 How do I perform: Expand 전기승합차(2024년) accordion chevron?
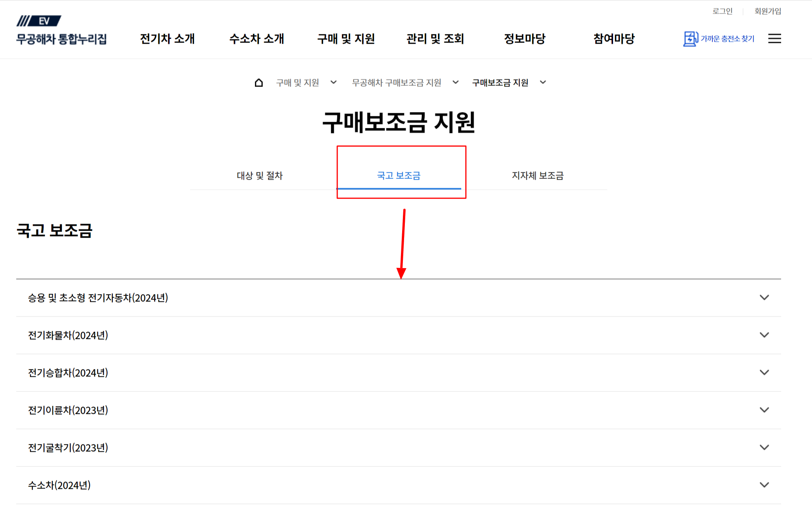coord(764,373)
